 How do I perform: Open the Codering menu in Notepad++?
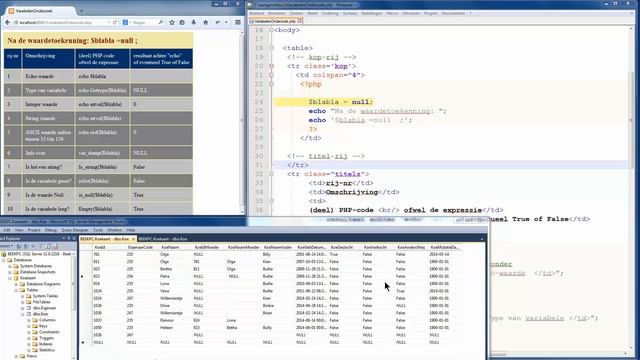point(330,13)
